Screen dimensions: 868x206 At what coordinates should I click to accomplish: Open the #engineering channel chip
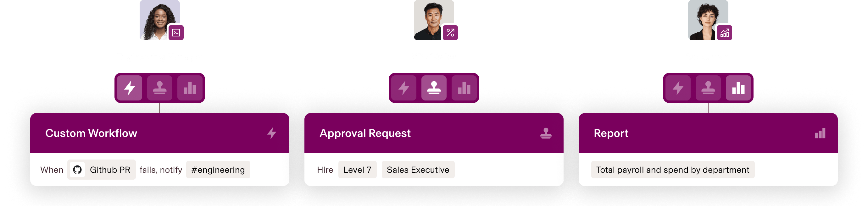pyautogui.click(x=218, y=170)
